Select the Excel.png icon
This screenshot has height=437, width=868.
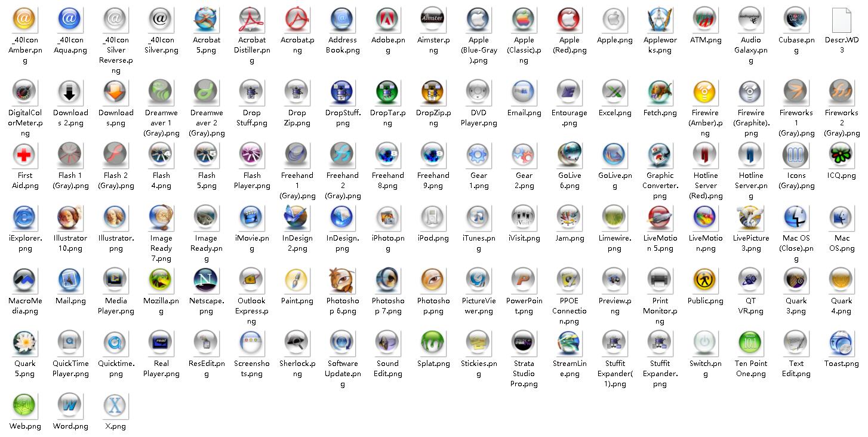pos(614,92)
